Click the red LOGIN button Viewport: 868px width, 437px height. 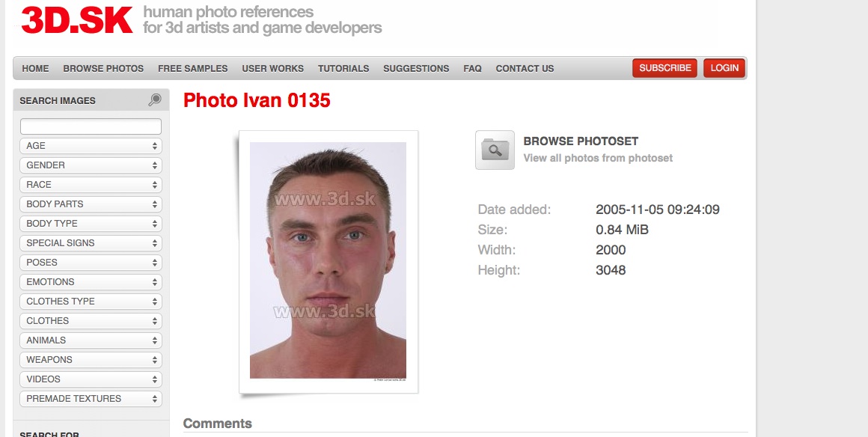[724, 68]
